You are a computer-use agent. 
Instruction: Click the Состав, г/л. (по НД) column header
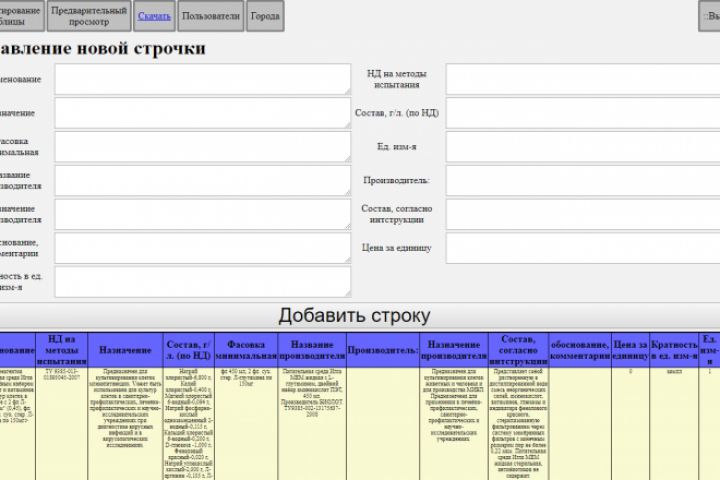[x=188, y=350]
